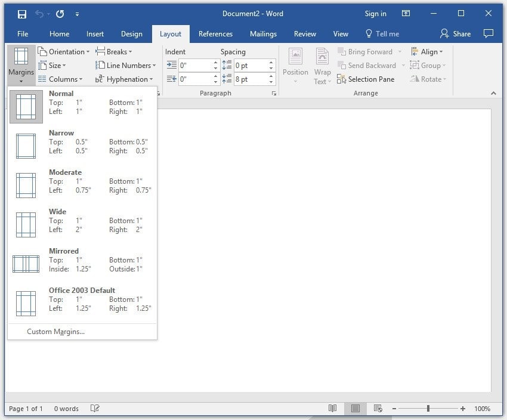
Task: Choose the Wide margins preset
Action: click(x=82, y=225)
